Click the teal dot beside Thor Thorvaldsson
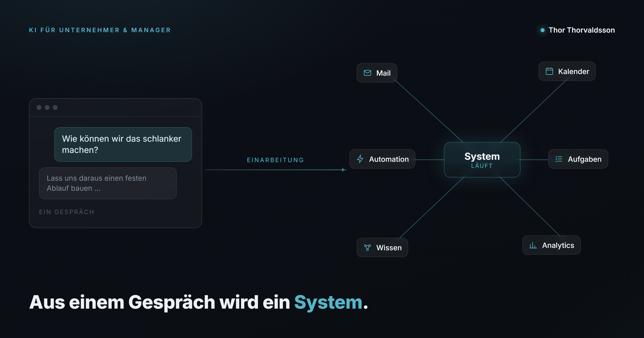This screenshot has width=644, height=338. click(x=543, y=30)
